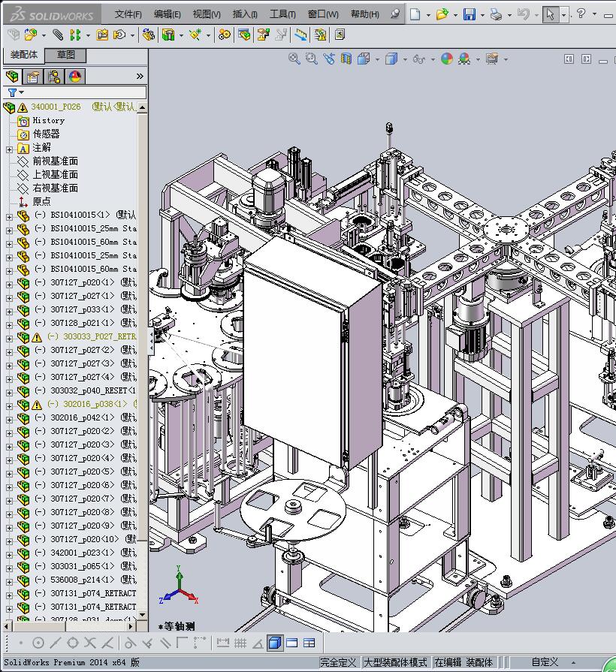Click the Smart Fasteners icon
The height and width of the screenshot is (672, 616).
coord(102,35)
